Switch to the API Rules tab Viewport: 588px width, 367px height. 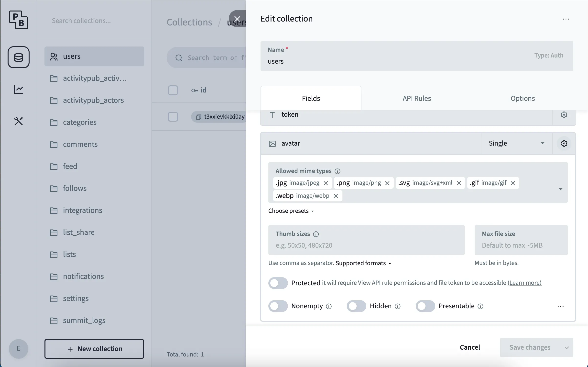tap(417, 98)
